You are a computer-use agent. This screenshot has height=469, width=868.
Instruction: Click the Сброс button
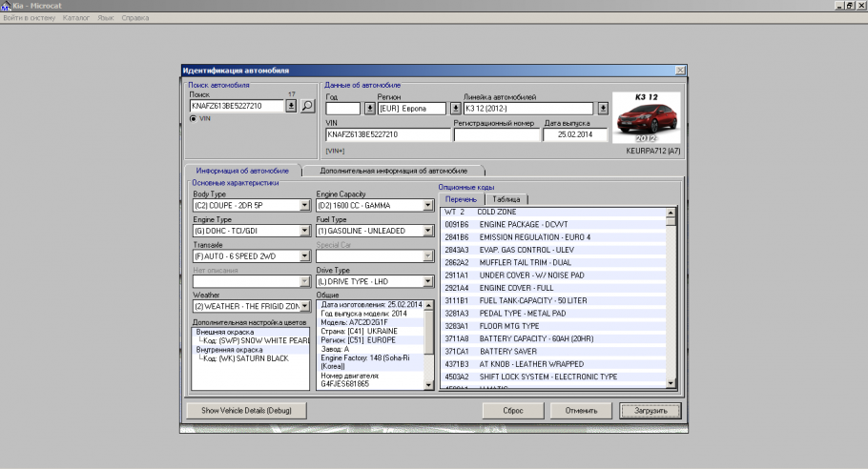click(512, 410)
